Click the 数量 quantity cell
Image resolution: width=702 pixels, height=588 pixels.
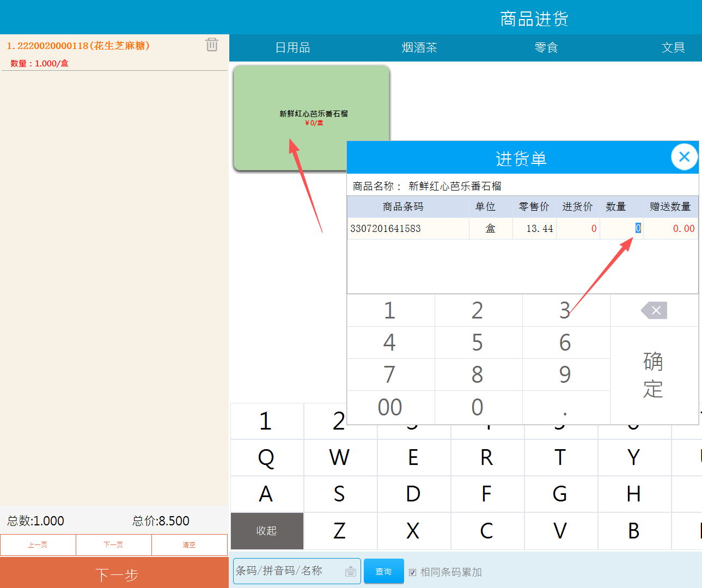click(621, 229)
